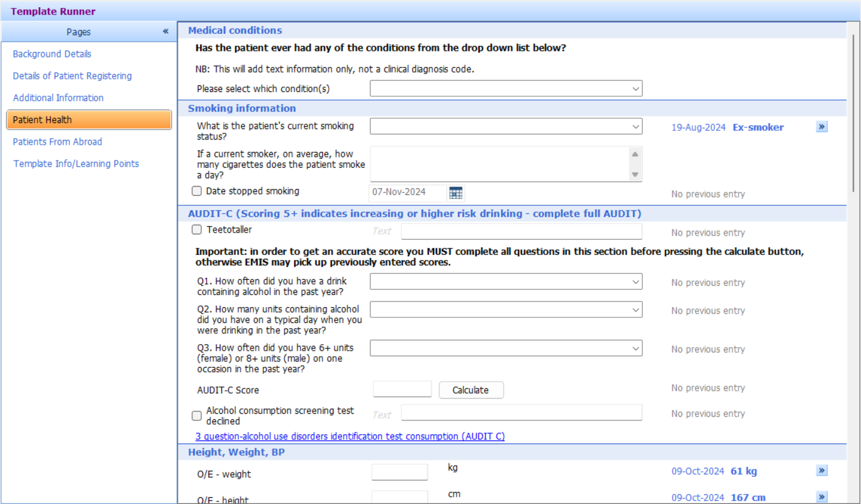Click the Pages panel header
Screen dimensions: 861x504
89,31
